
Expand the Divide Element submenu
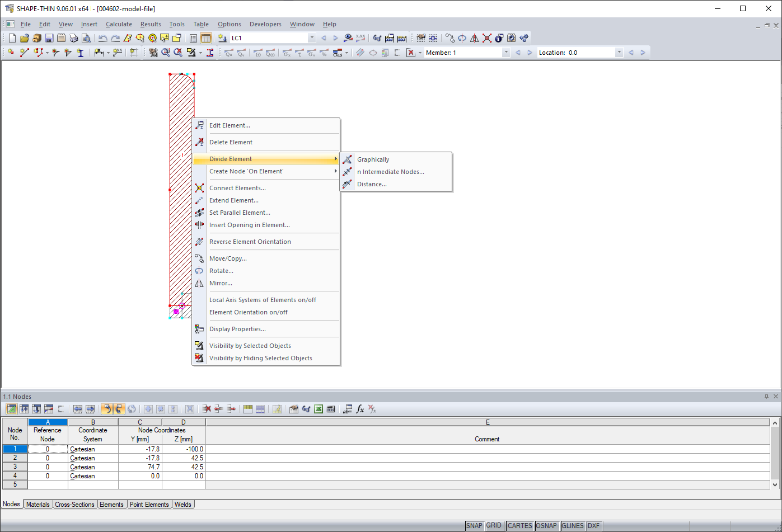[x=266, y=159]
